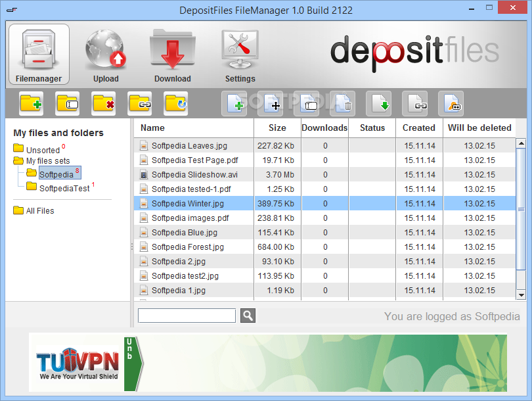532x401 pixels.
Task: Click the file password key icon
Action: [x=451, y=104]
